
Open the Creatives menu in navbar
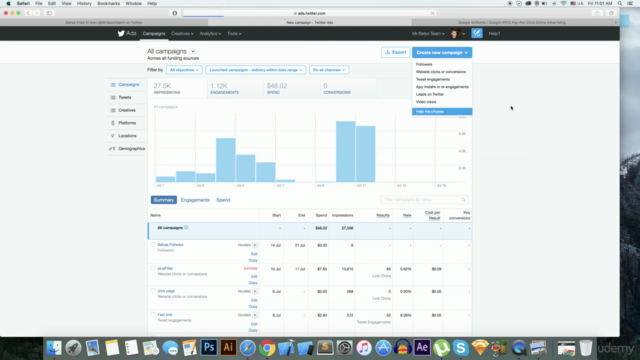click(x=182, y=33)
